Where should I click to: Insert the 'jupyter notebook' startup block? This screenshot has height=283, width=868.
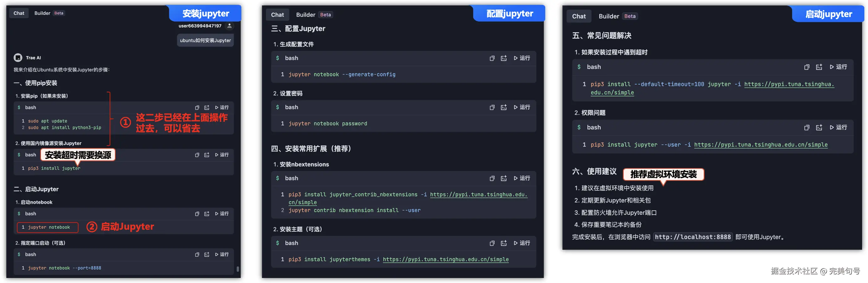click(207, 214)
